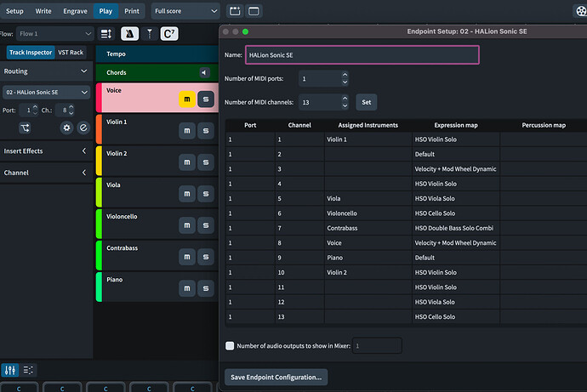This screenshot has width=587, height=392.
Task: Mute the Violoncello track
Action: [187, 225]
